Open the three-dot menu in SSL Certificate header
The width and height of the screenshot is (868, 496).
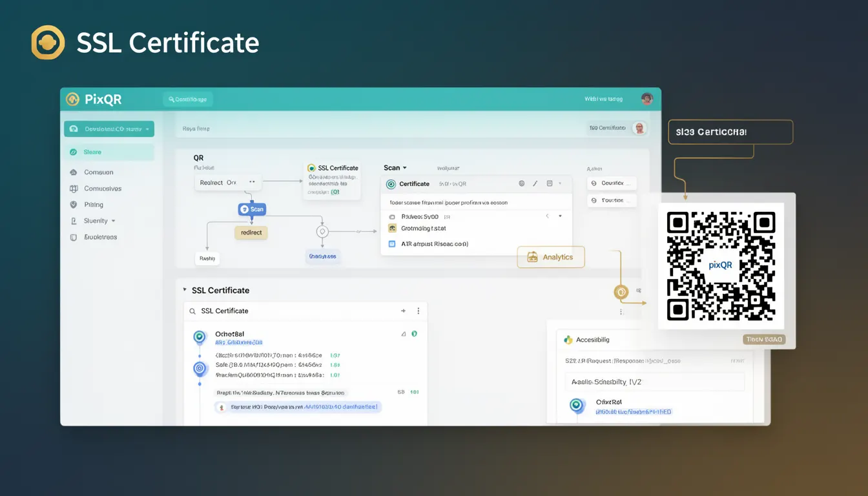(418, 311)
